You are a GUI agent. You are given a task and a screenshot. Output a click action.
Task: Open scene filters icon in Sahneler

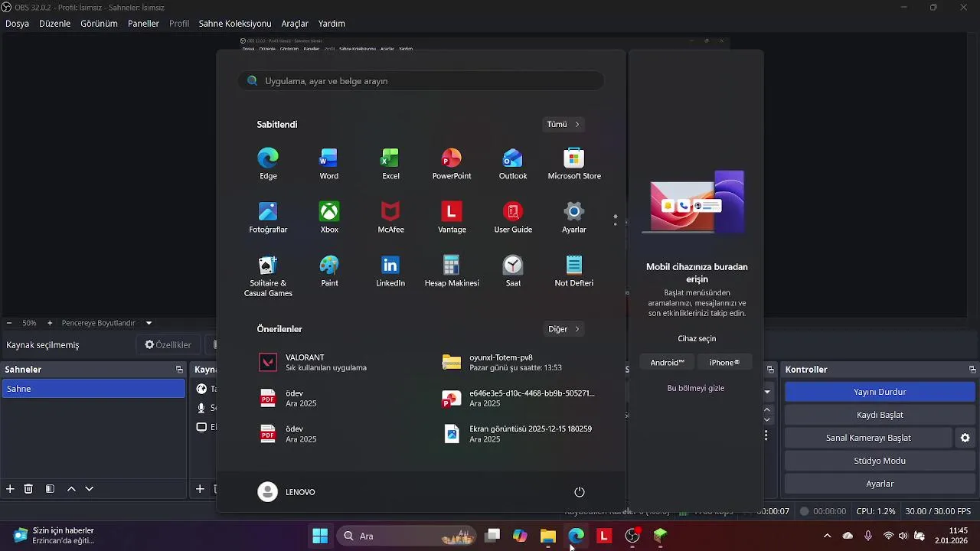[x=50, y=489]
